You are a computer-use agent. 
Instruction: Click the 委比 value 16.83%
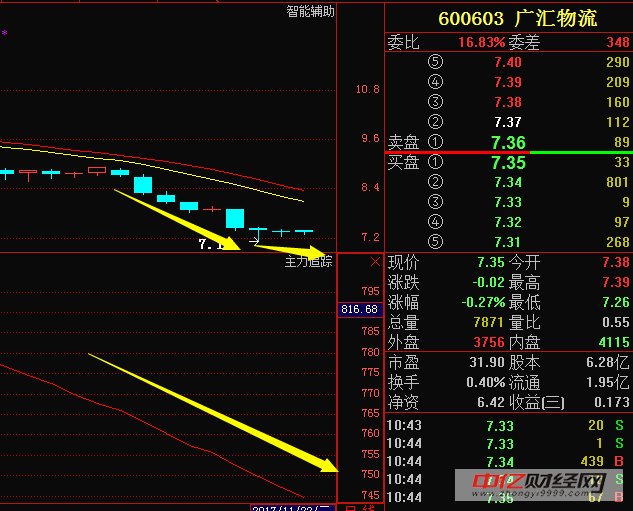[482, 42]
